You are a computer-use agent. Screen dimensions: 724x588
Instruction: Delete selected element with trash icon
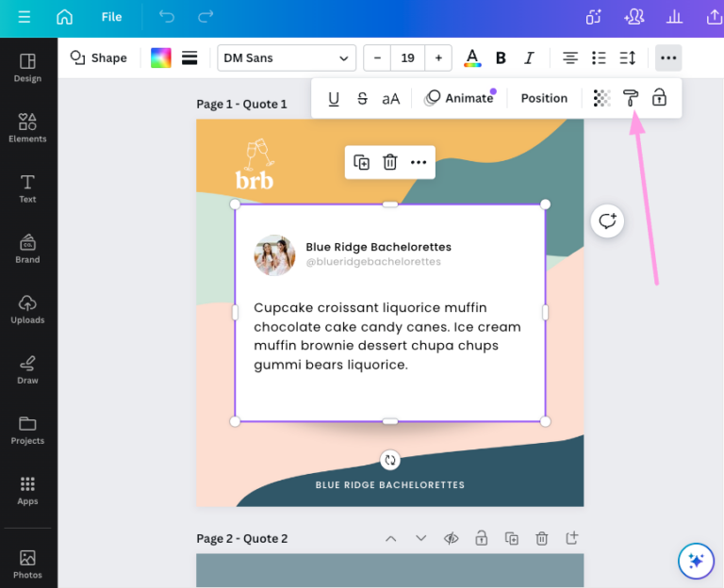tap(390, 162)
